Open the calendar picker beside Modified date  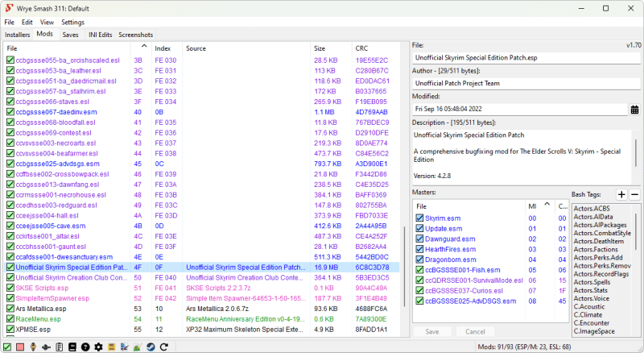pos(634,110)
